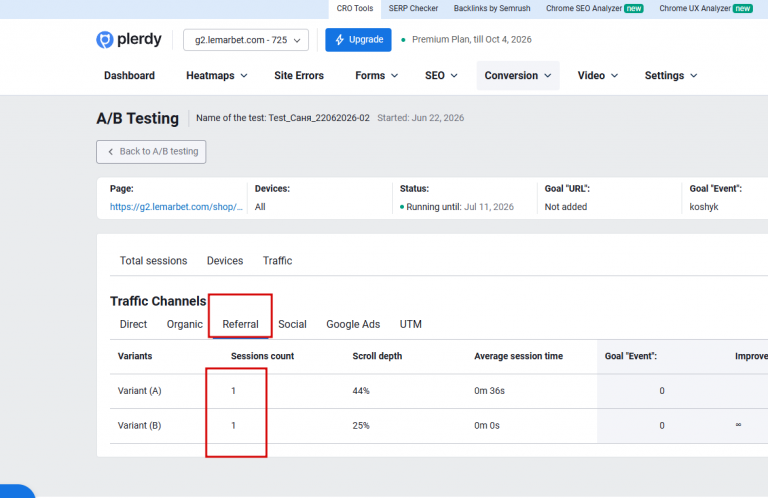Go to the Dashboard menu item
The width and height of the screenshot is (768, 498).
pos(129,75)
